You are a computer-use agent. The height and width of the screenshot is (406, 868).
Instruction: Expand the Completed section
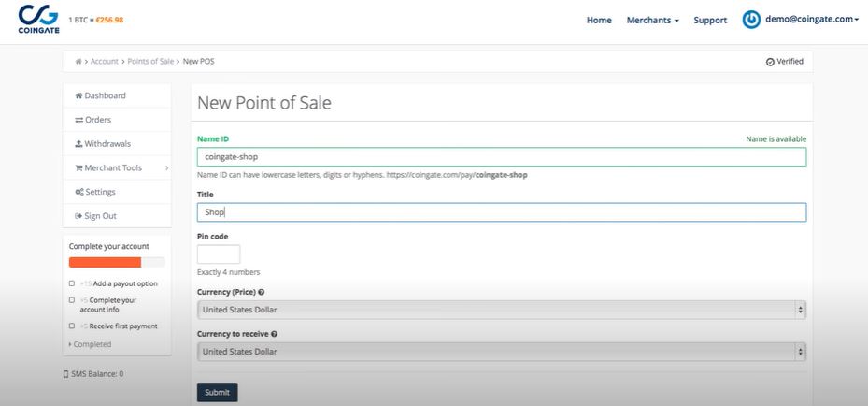coord(90,344)
